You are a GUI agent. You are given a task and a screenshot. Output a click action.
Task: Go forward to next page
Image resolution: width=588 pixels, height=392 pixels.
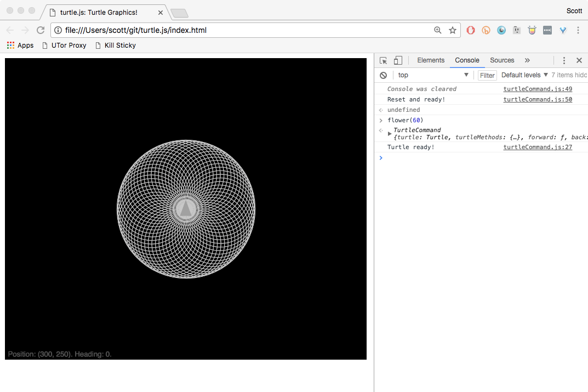click(x=25, y=30)
